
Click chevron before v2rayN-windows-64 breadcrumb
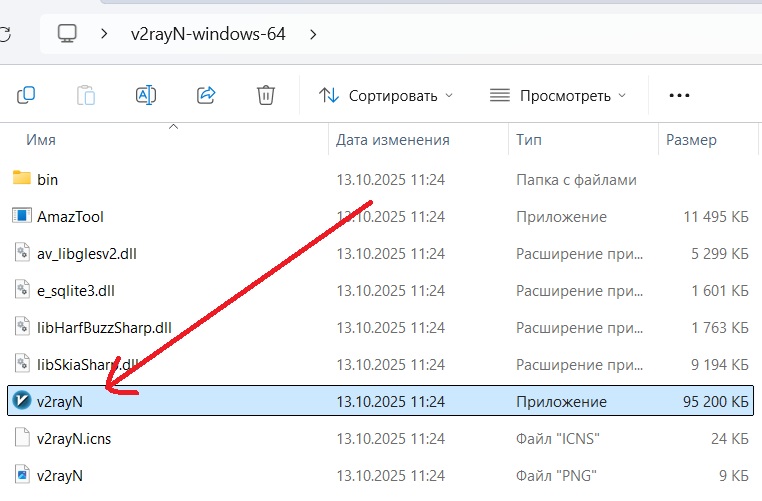104,35
